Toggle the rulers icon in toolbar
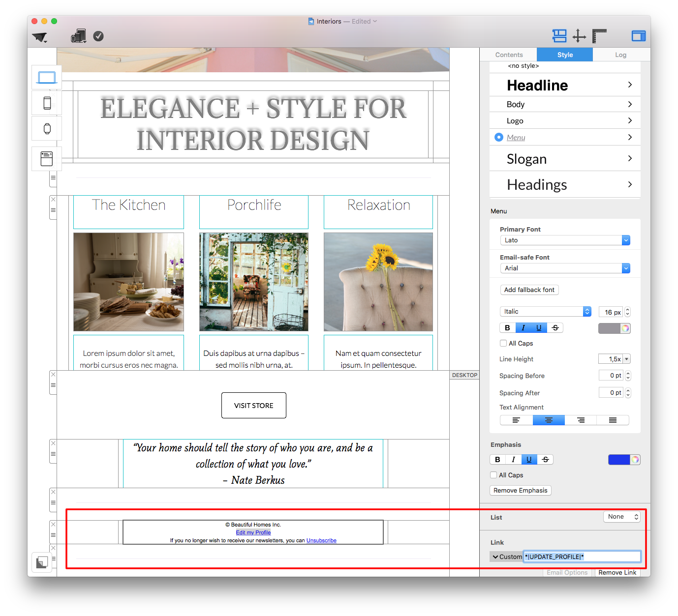 tap(599, 36)
